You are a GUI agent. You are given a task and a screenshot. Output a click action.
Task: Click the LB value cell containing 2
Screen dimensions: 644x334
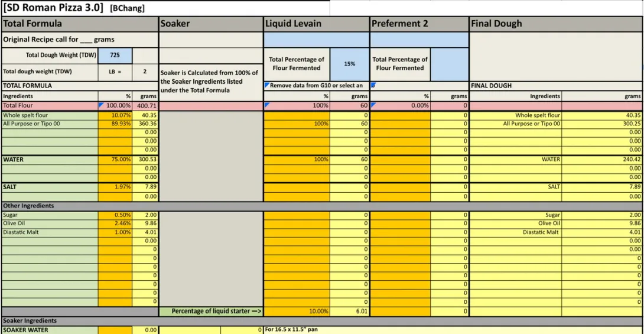[145, 72]
